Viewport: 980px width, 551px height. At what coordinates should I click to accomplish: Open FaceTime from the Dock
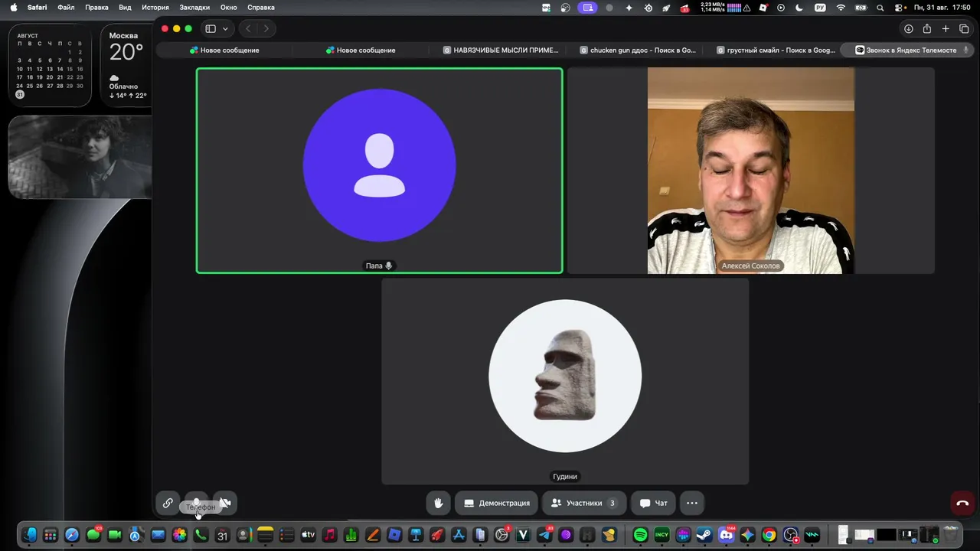pos(115,535)
